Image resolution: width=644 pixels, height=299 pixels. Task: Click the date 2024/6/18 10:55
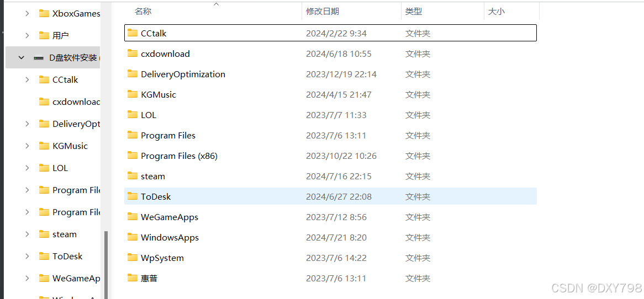point(339,54)
